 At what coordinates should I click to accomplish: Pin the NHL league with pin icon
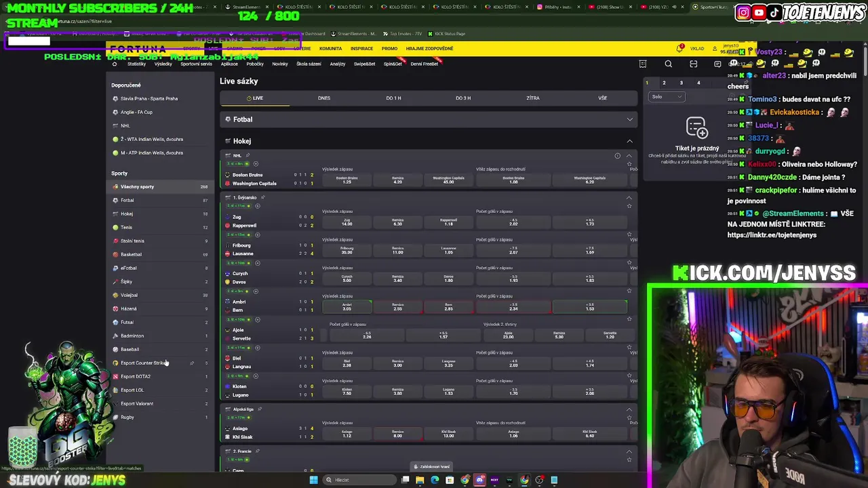[x=248, y=155]
